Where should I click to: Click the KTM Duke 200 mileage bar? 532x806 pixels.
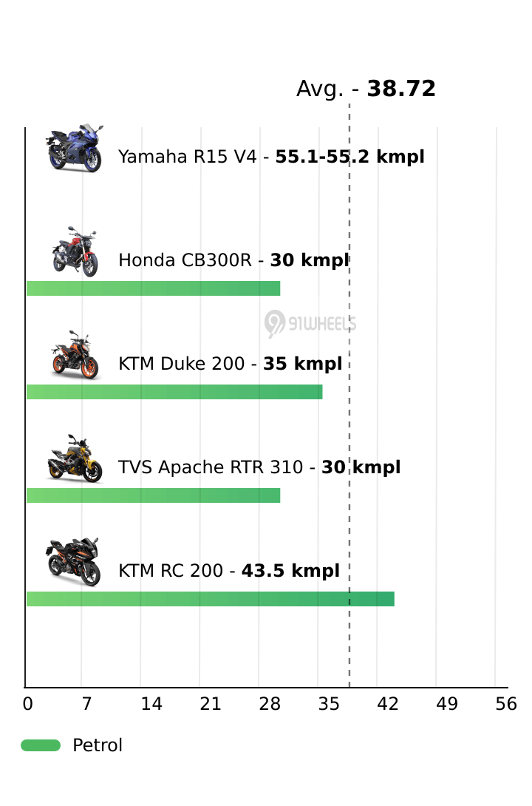174,392
